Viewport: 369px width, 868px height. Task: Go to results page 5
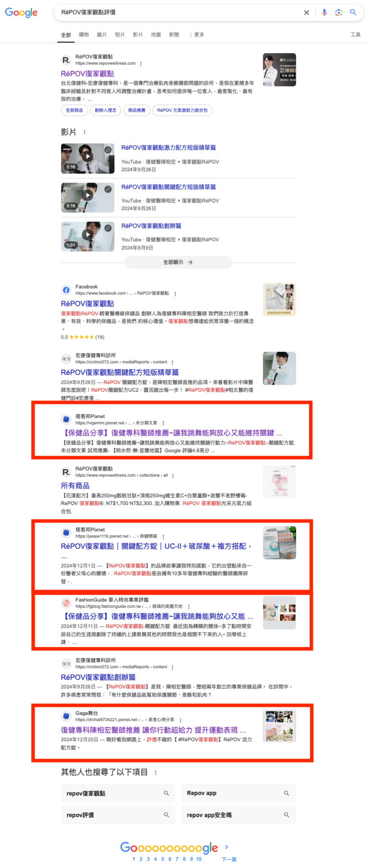pos(162,859)
